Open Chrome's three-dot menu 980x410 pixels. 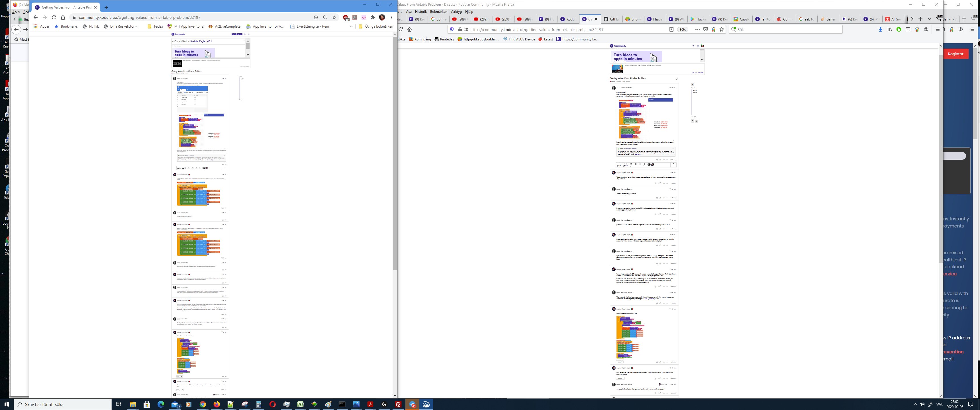click(x=391, y=17)
